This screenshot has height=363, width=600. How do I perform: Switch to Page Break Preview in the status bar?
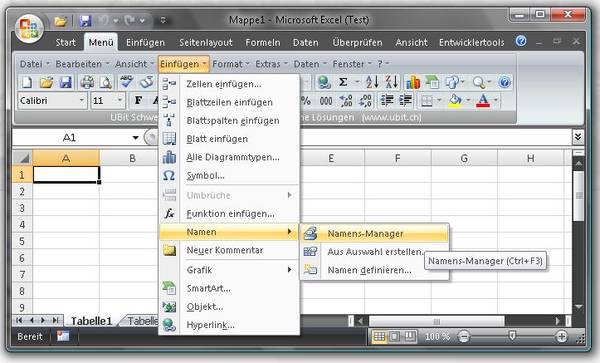click(x=409, y=337)
